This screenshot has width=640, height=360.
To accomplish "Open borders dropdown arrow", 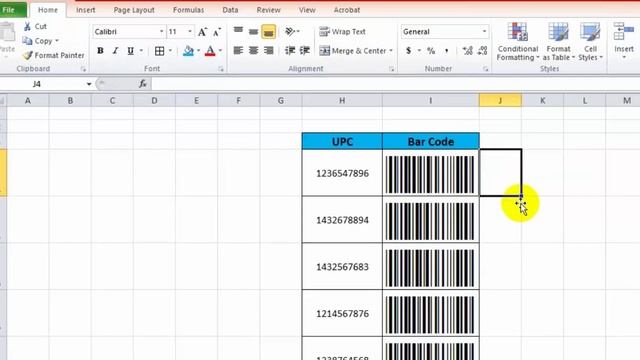I will click(x=170, y=51).
